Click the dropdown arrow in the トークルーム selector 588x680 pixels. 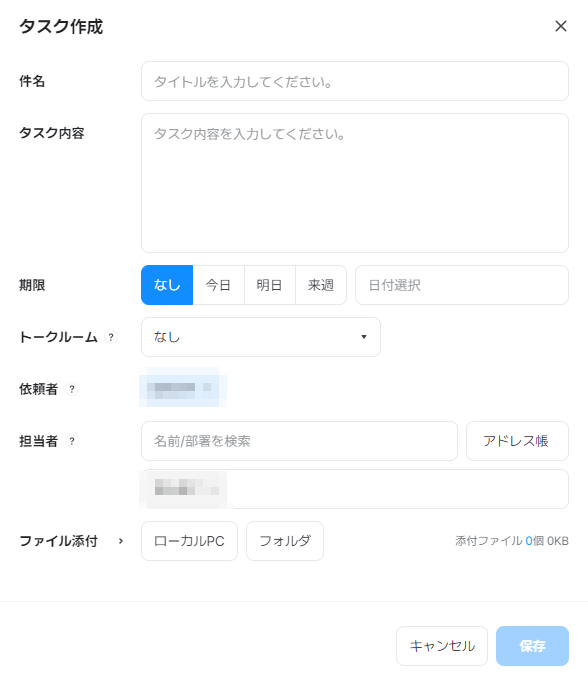(364, 337)
